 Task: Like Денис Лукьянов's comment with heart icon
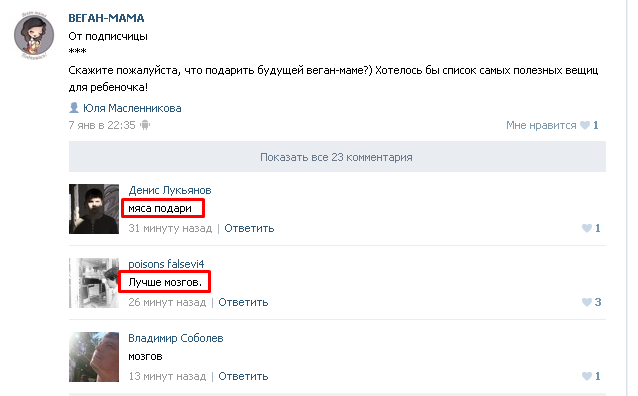click(x=587, y=228)
